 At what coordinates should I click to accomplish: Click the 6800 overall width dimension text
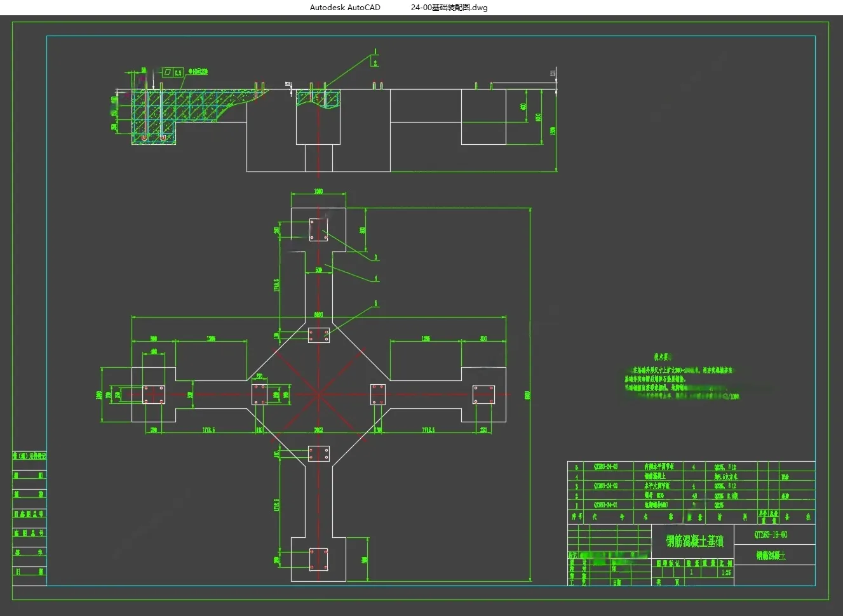pos(318,314)
